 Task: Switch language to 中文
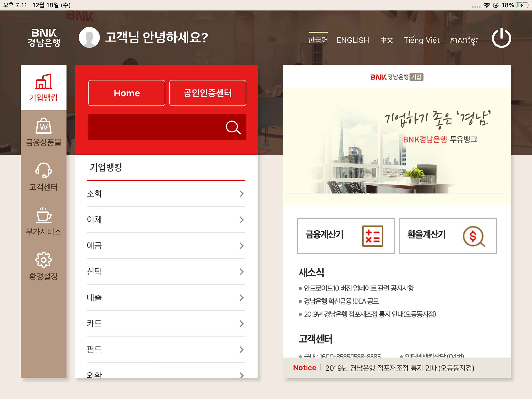[387, 40]
